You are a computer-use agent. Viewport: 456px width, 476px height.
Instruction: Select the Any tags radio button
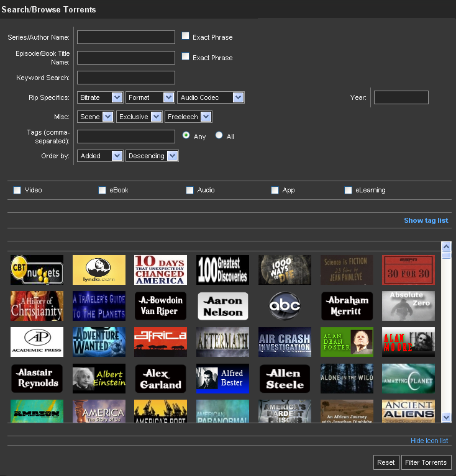(x=186, y=135)
